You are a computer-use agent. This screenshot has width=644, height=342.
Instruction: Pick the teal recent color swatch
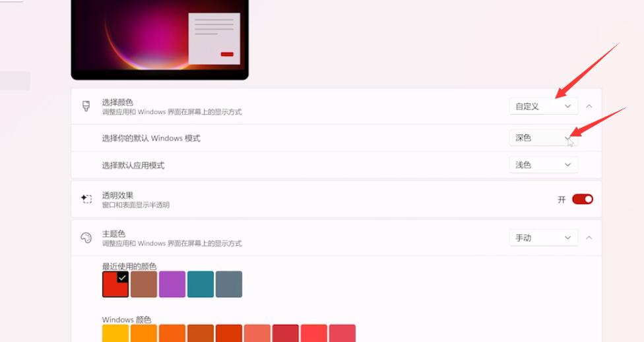[201, 284]
